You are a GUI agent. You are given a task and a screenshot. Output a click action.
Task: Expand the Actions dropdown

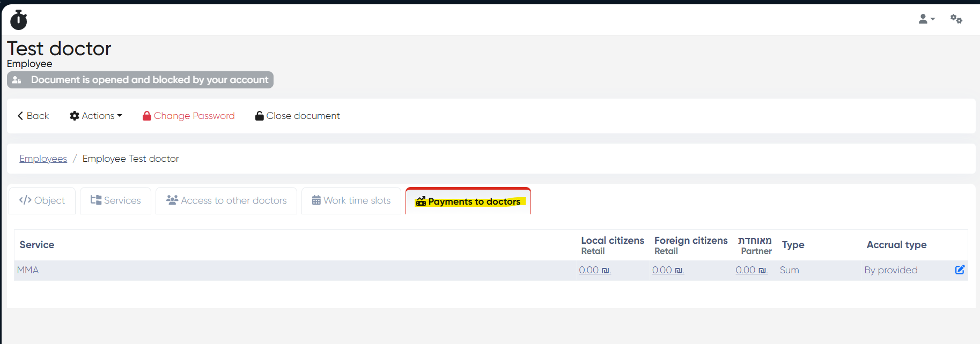(x=96, y=116)
